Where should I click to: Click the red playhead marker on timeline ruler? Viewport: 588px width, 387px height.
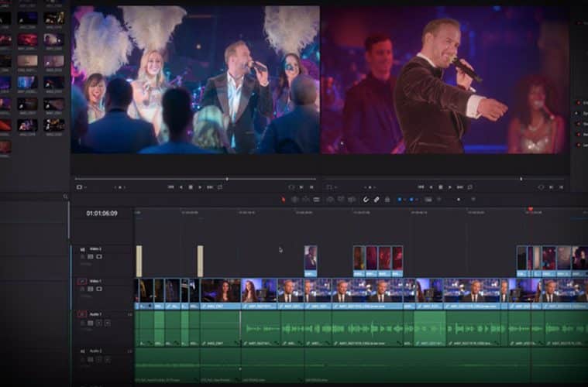[x=531, y=209]
